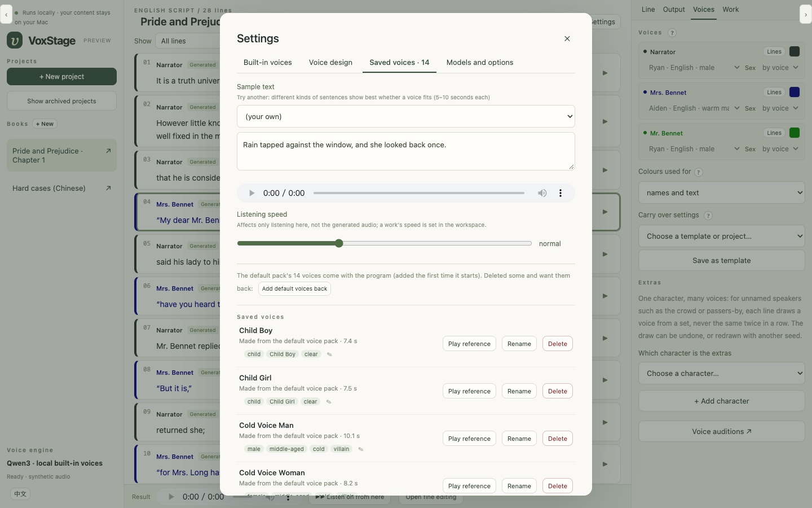Screen dimensions: 812x508
Task: Open the Models and options tab
Action: coord(480,63)
